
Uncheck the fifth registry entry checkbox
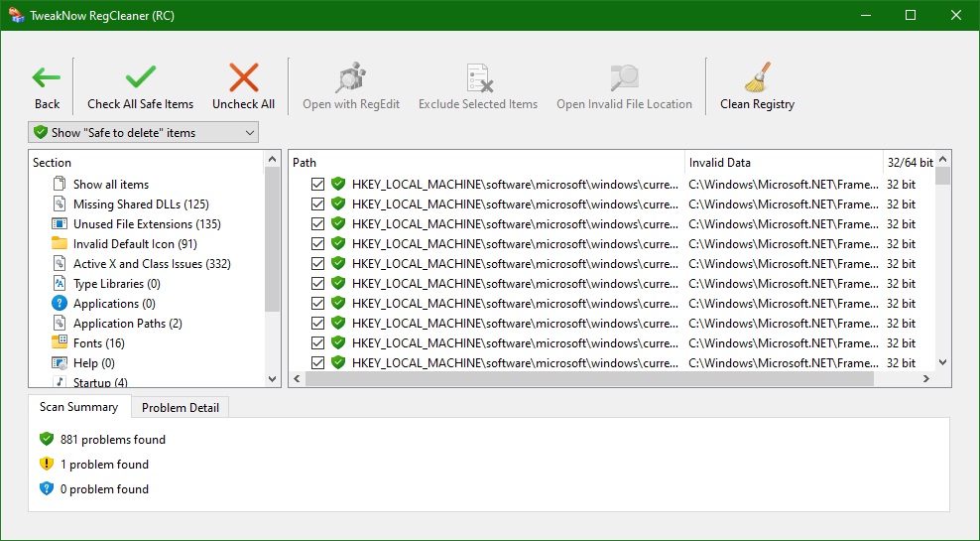[x=317, y=264]
